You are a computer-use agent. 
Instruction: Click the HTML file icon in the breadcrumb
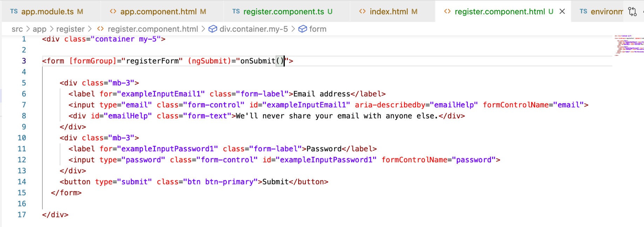(100, 29)
